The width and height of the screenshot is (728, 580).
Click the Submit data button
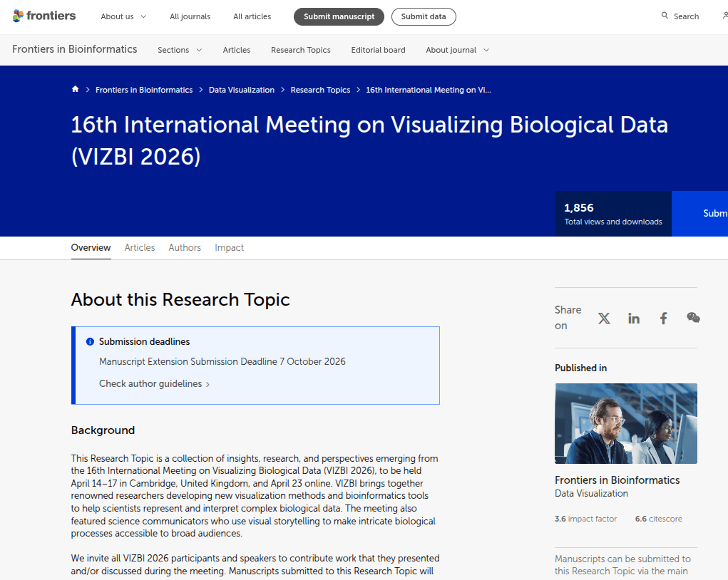[x=424, y=16]
